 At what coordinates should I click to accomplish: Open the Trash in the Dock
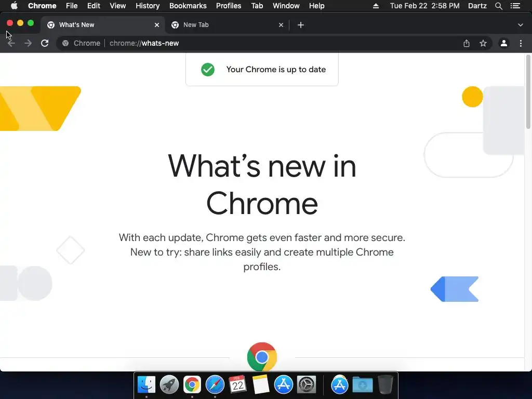coord(385,384)
